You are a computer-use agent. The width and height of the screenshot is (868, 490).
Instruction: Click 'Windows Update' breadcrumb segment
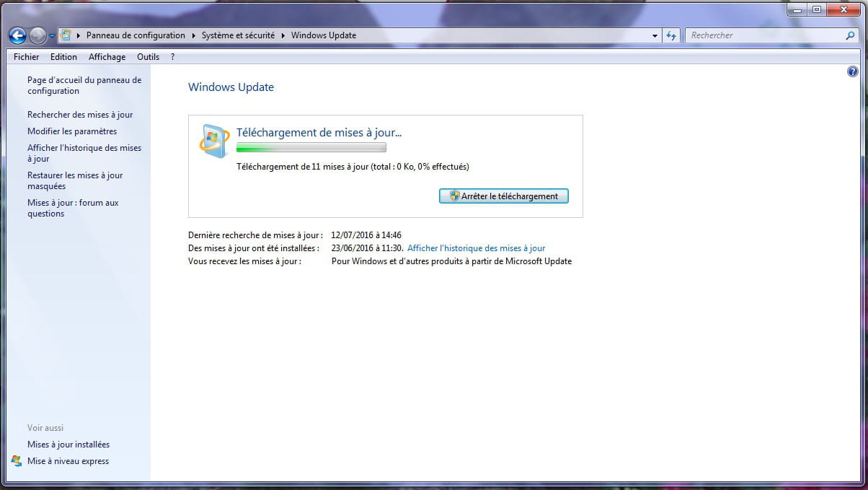click(x=324, y=35)
